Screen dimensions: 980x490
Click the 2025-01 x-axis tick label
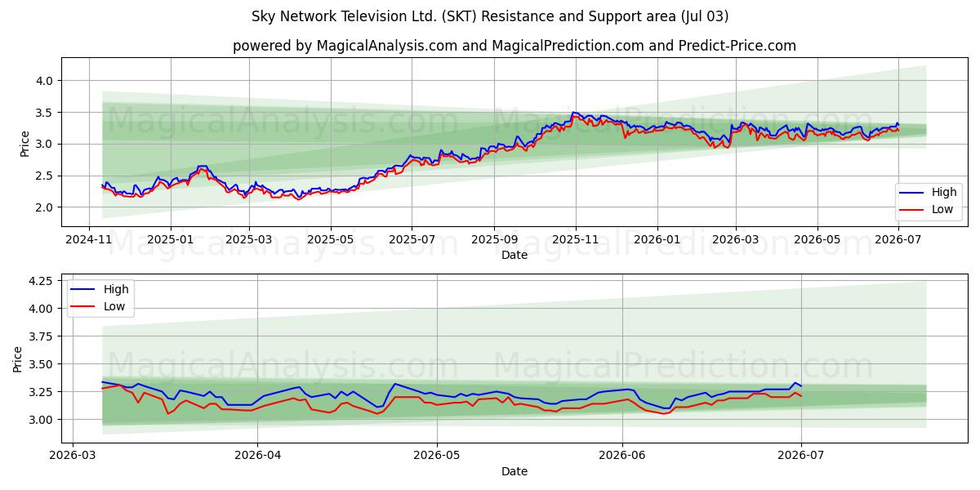coord(171,239)
